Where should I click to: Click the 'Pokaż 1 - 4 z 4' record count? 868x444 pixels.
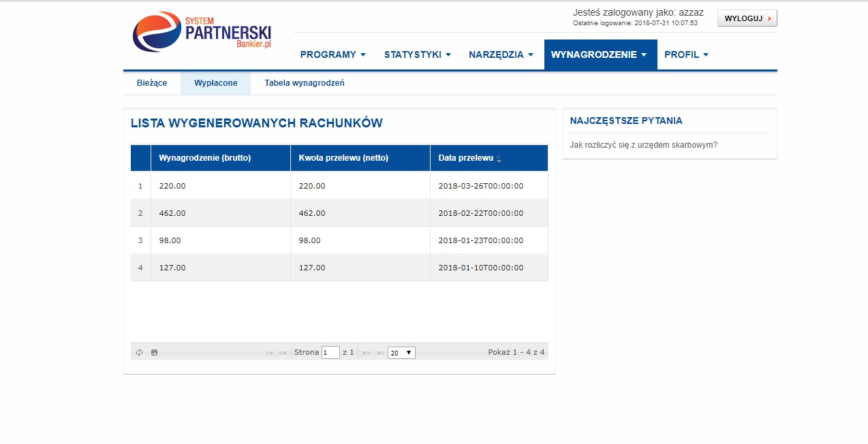pos(516,352)
